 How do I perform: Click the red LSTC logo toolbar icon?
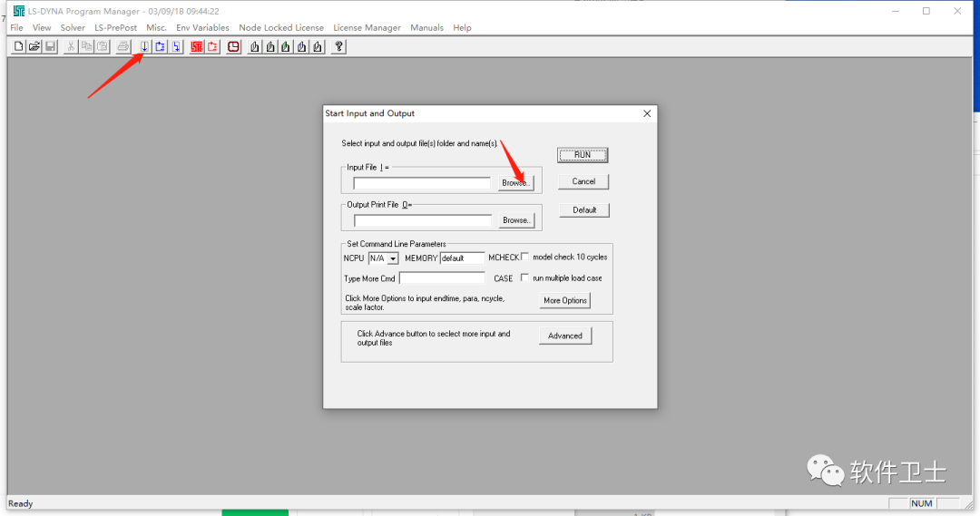tap(197, 46)
